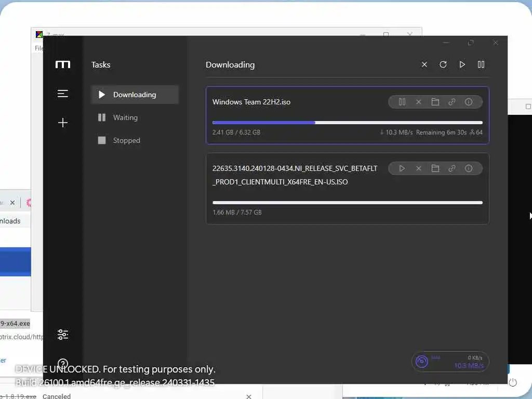Show Windows Team 22H2.iso in folder
The image size is (532, 399).
coord(435,102)
